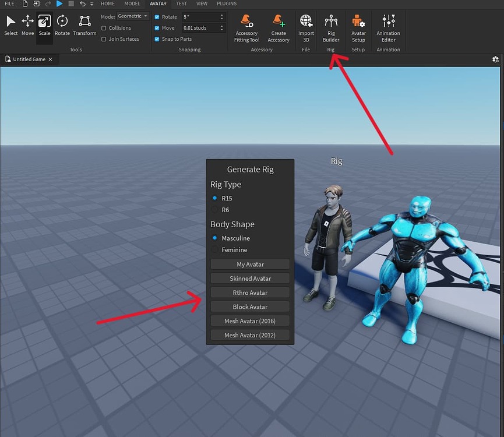Click the publish/import icon in quick toolbar
This screenshot has height=437, width=504.
point(36,4)
